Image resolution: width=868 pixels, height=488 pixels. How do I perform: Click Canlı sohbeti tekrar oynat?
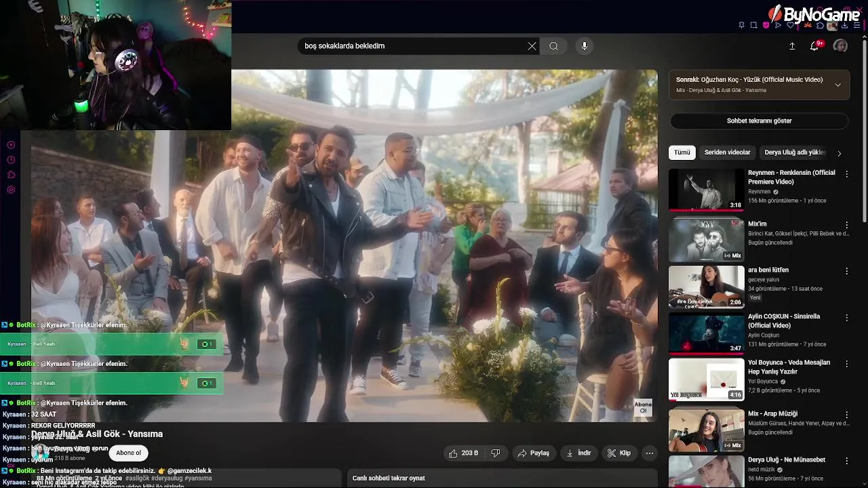point(389,478)
